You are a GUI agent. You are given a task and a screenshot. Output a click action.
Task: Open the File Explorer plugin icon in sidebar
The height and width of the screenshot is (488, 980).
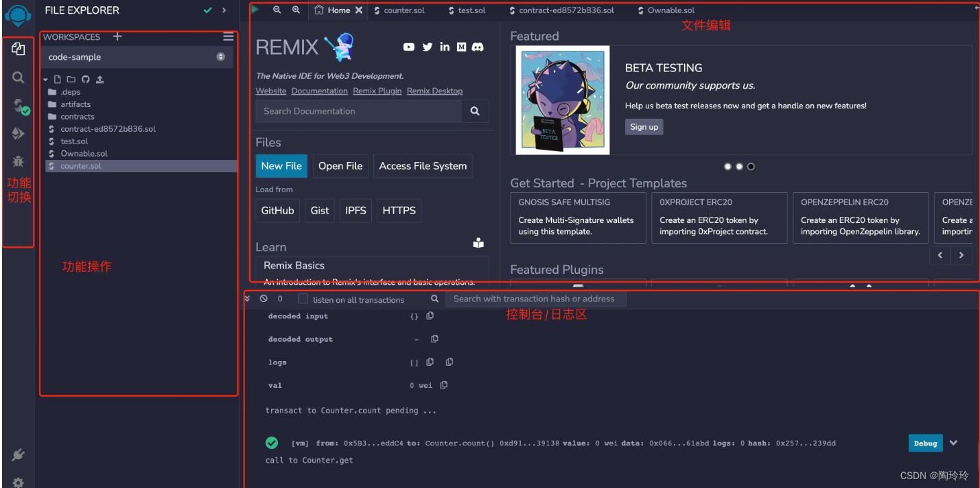tap(19, 49)
